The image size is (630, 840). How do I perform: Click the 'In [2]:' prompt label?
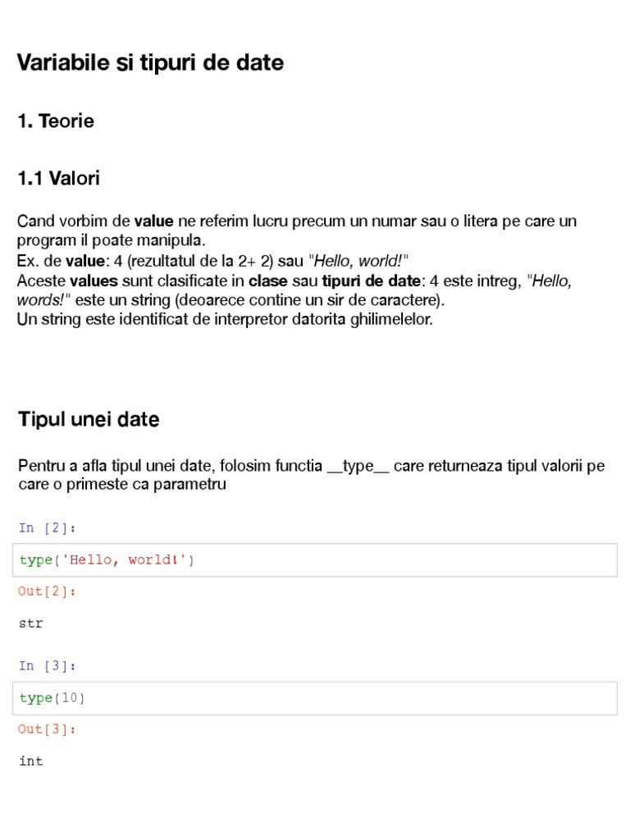pos(48,527)
